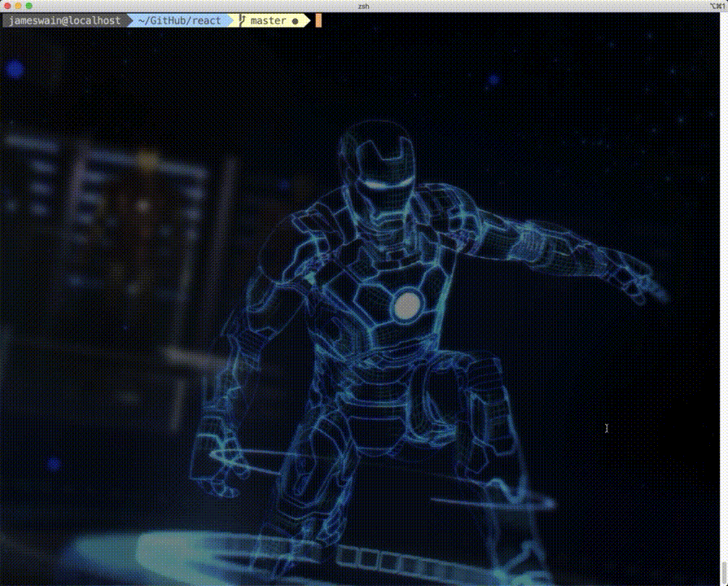This screenshot has height=586, width=728.
Task: Click the zsh window title
Action: point(363,6)
